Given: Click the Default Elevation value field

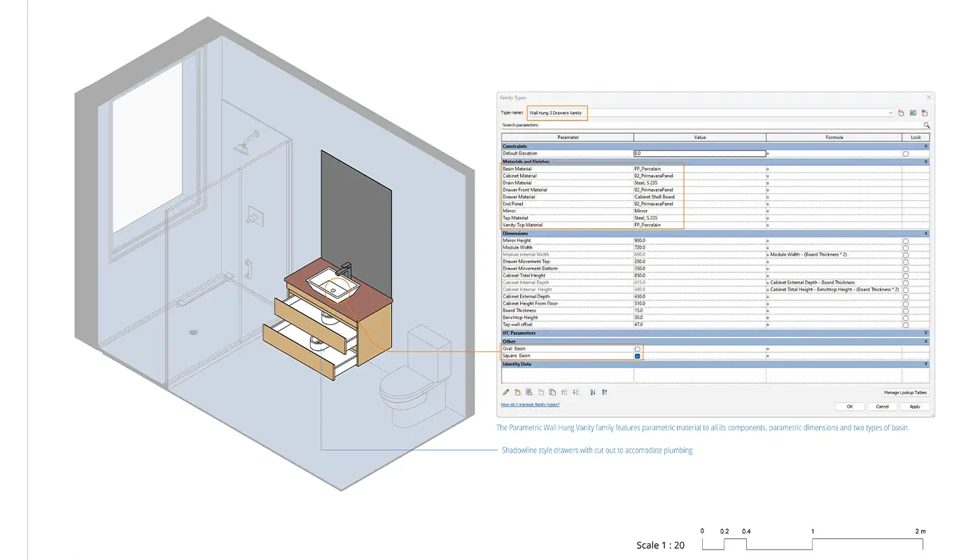Looking at the screenshot, I should [x=699, y=153].
